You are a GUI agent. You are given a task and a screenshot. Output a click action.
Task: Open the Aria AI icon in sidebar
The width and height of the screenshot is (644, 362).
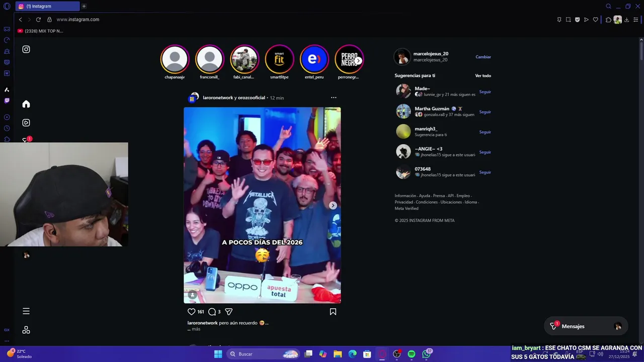7,89
